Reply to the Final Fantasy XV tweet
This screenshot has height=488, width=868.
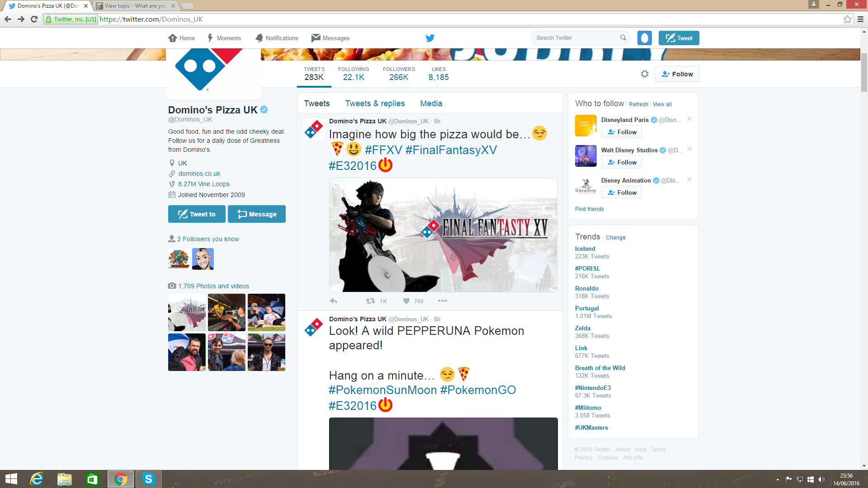pyautogui.click(x=334, y=301)
